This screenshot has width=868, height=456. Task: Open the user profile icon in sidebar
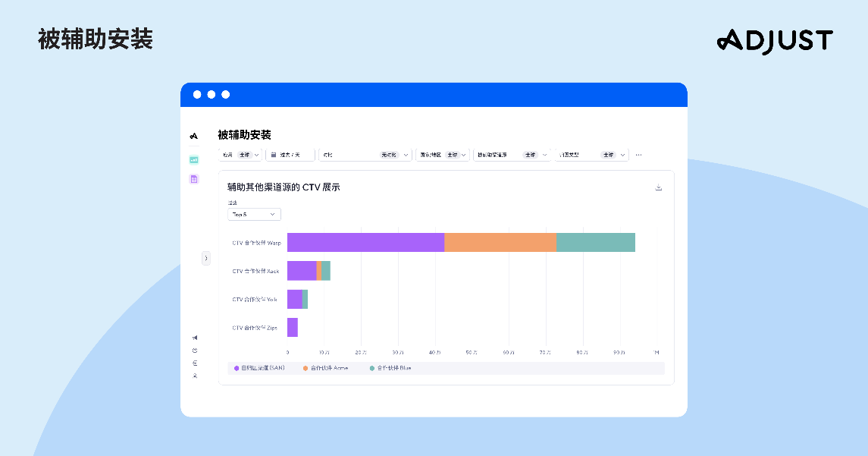195,376
